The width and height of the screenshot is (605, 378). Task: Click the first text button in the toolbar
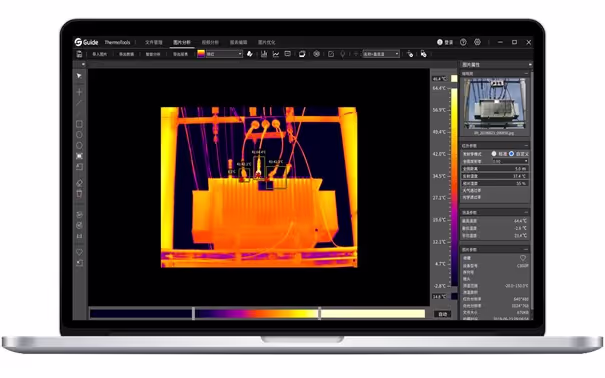pyautogui.click(x=99, y=54)
